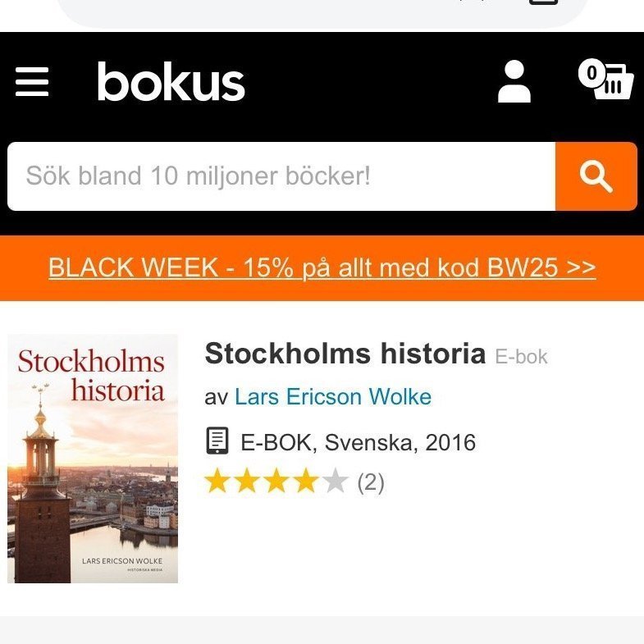
Task: Click the fourth gold rating star
Action: (x=306, y=482)
